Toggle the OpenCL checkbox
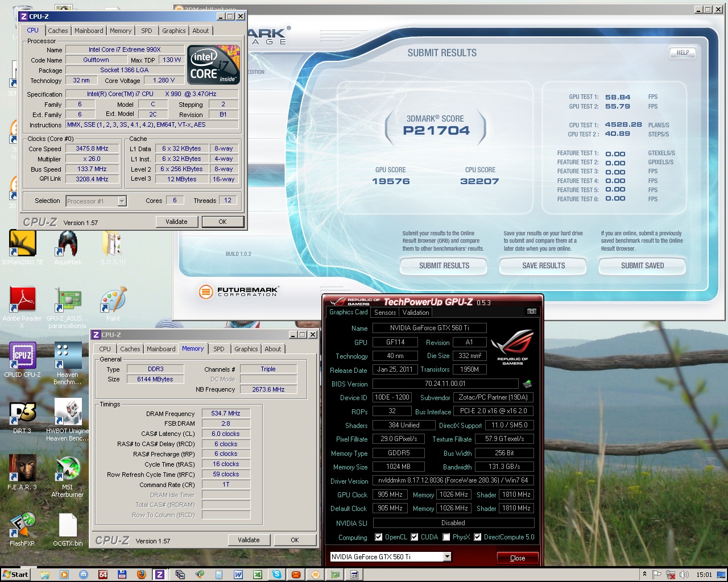This screenshot has height=582, width=728. click(379, 537)
